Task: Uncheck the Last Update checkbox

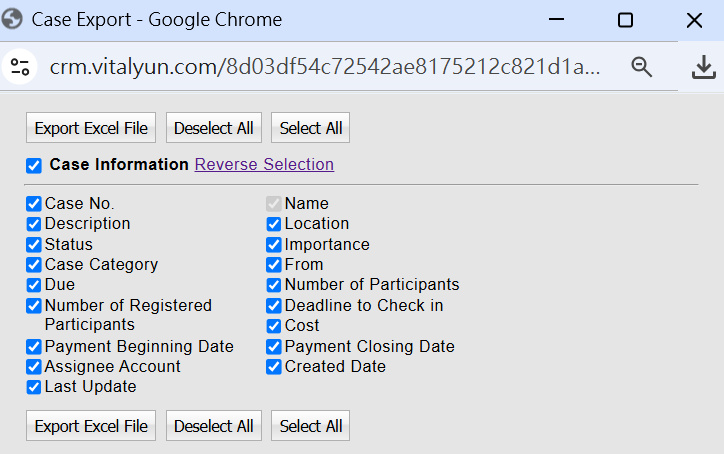Action: tap(34, 387)
